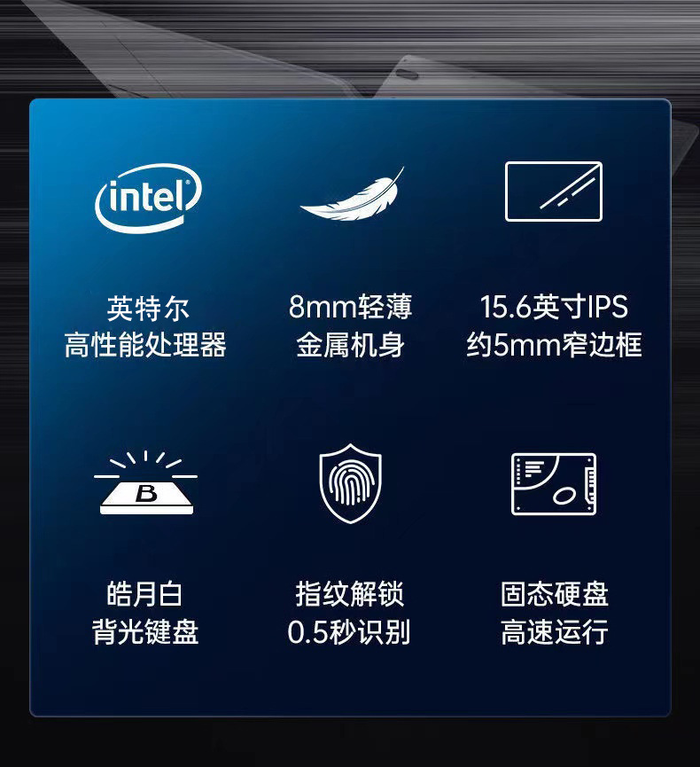This screenshot has width=700, height=767.
Task: Click the 固态硬盘 label
Action: 555,594
